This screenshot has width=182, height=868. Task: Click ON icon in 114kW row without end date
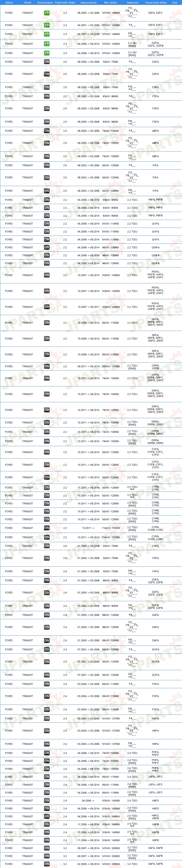[47, 528]
